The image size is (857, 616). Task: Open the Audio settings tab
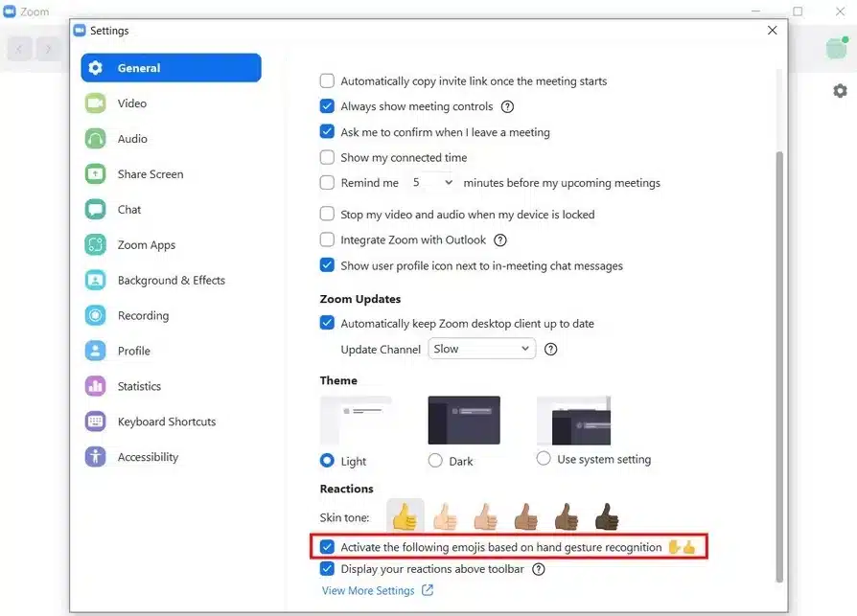point(171,139)
